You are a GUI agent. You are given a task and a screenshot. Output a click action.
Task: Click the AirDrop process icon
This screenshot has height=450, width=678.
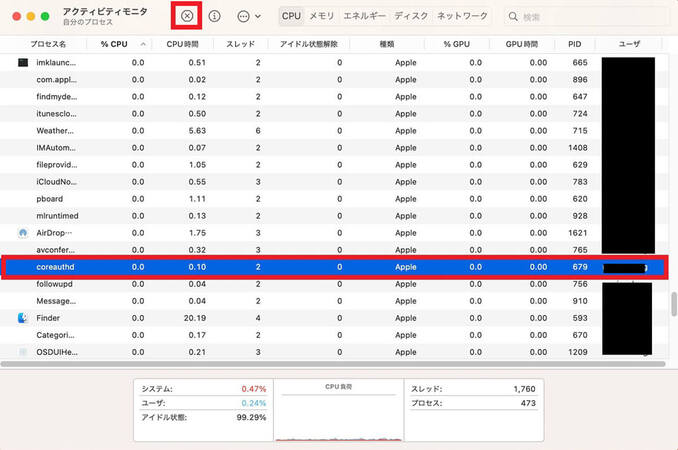click(x=23, y=233)
